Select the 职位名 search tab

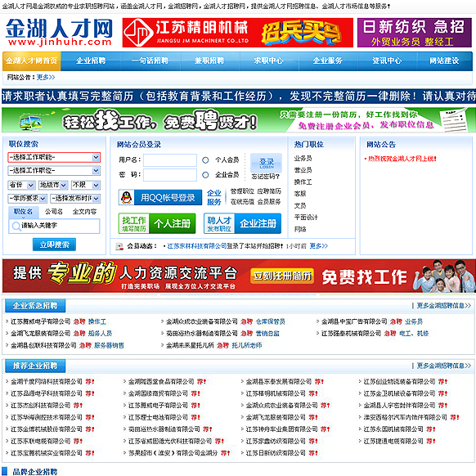pyautogui.click(x=24, y=212)
